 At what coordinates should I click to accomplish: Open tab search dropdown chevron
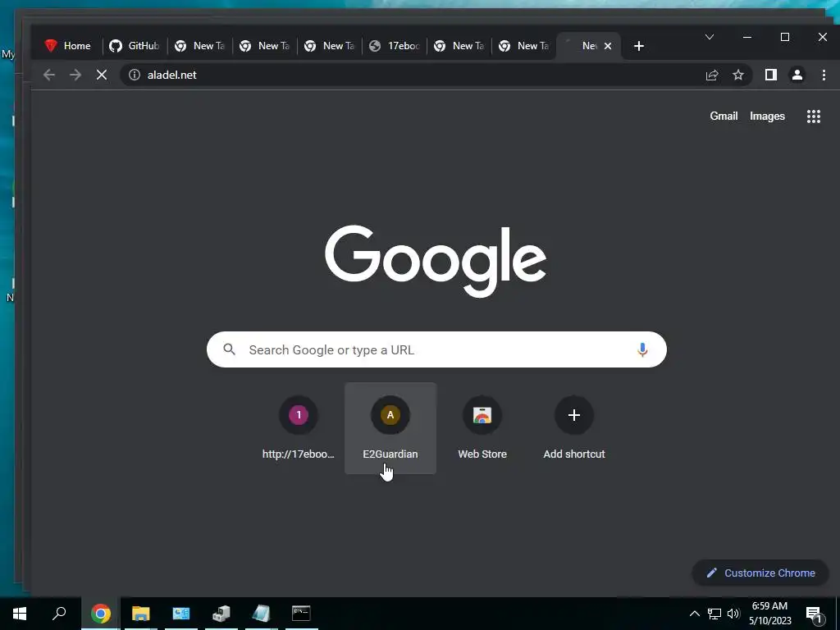tap(710, 37)
